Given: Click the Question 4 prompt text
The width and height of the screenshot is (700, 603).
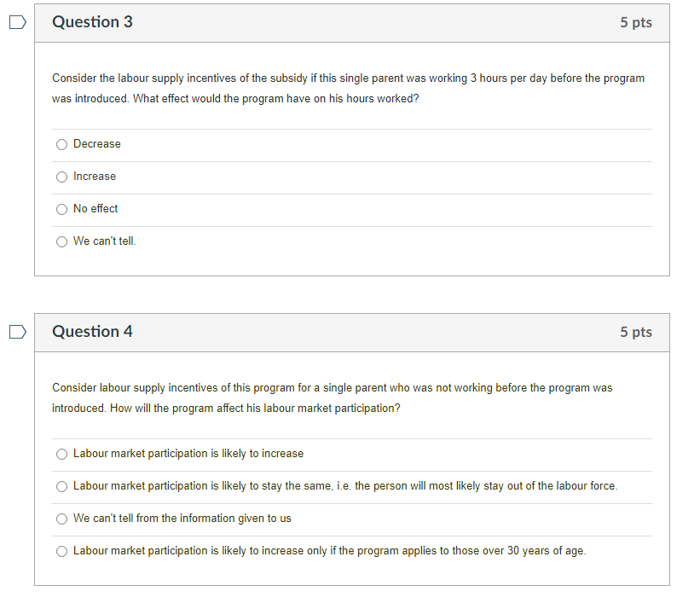Looking at the screenshot, I should click(x=333, y=397).
